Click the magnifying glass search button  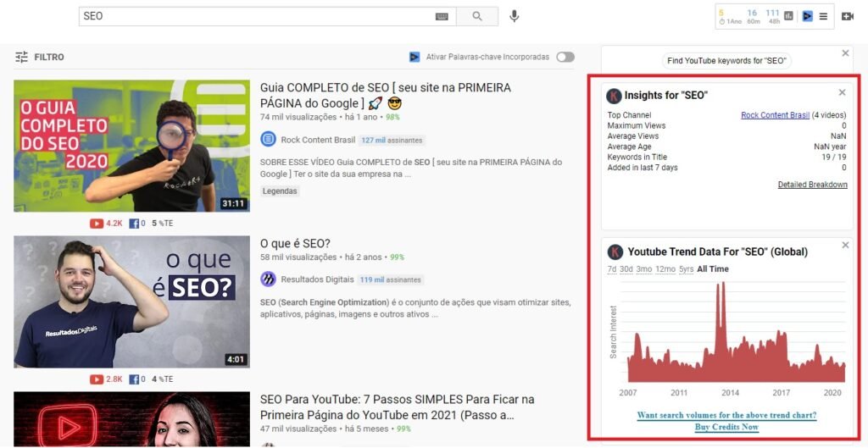477,16
